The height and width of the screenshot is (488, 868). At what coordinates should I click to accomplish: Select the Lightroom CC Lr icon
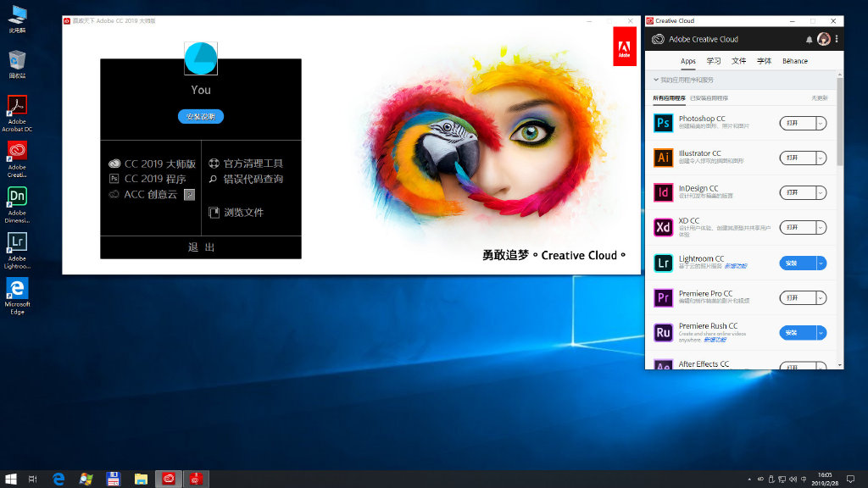(x=664, y=262)
